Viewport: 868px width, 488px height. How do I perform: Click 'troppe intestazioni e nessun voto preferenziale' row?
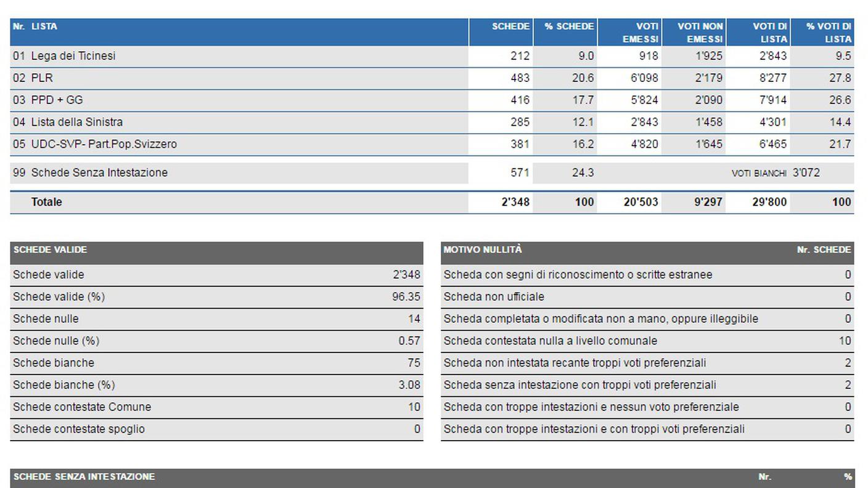click(x=647, y=407)
